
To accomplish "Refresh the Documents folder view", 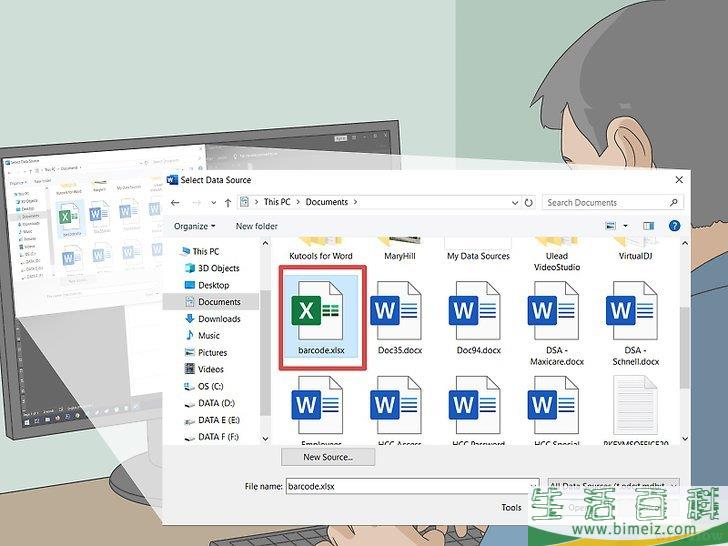I will tap(528, 202).
